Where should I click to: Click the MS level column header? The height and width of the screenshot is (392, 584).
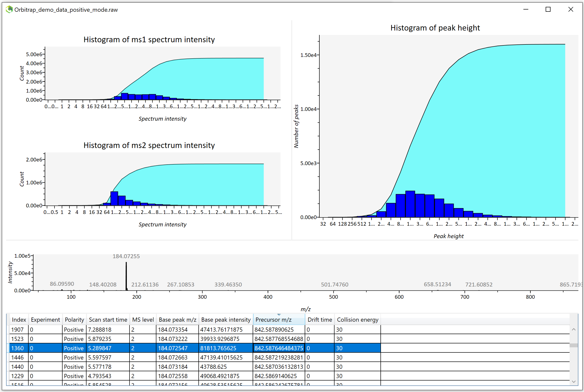(x=143, y=319)
